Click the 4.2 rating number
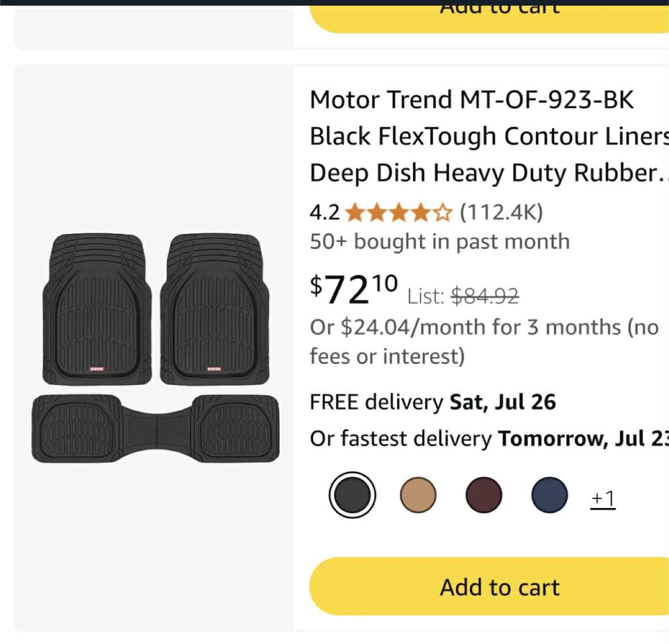The image size is (669, 644). 324,213
